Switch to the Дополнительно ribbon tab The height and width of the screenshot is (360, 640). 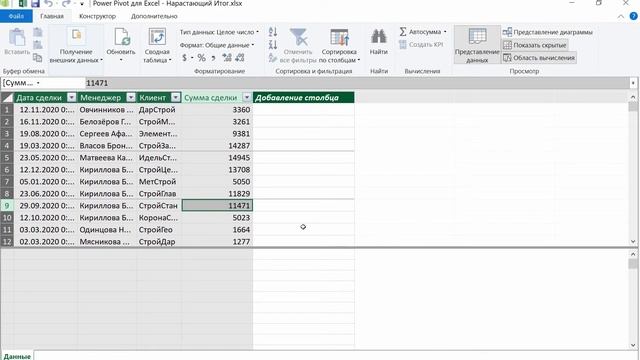click(154, 16)
